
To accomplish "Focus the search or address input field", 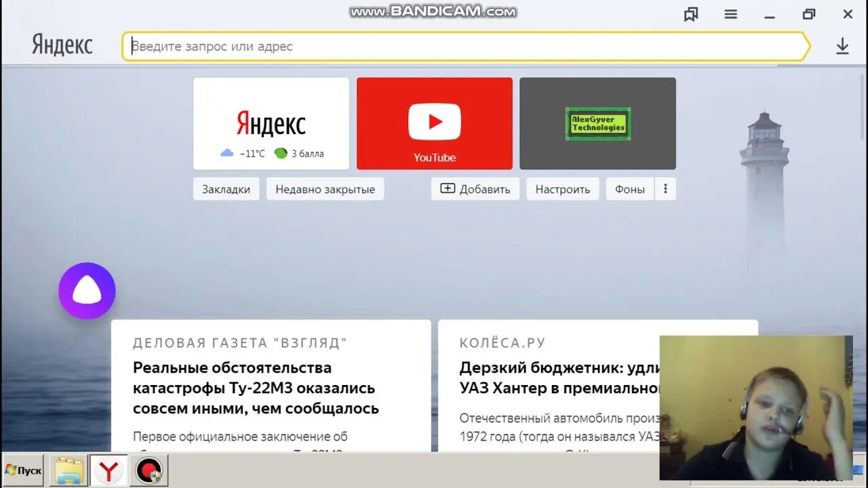I will coord(465,47).
